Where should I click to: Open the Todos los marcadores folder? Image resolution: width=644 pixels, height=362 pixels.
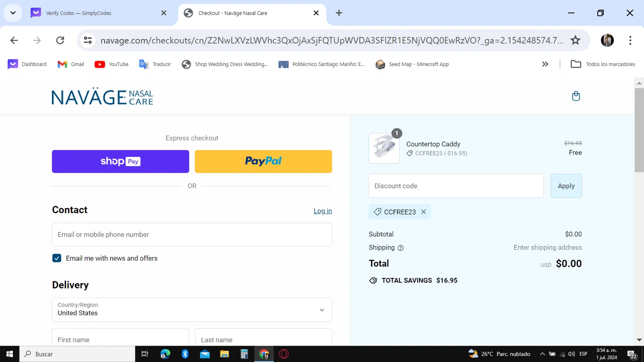point(603,64)
